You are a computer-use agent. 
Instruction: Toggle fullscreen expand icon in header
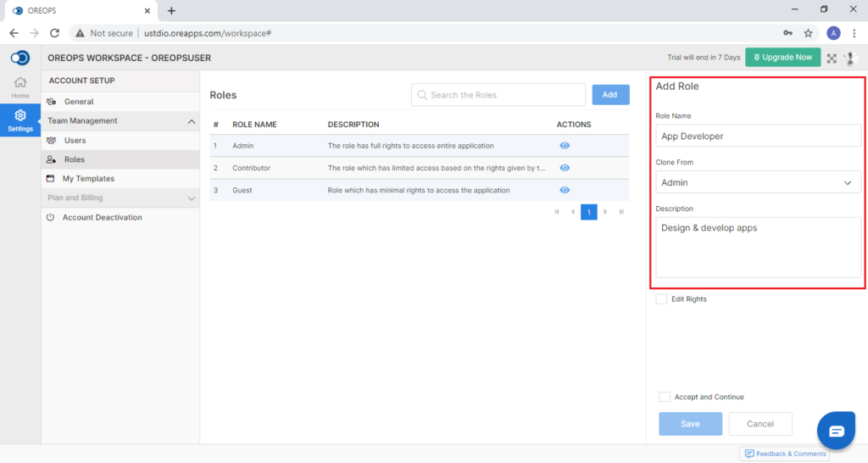click(832, 59)
